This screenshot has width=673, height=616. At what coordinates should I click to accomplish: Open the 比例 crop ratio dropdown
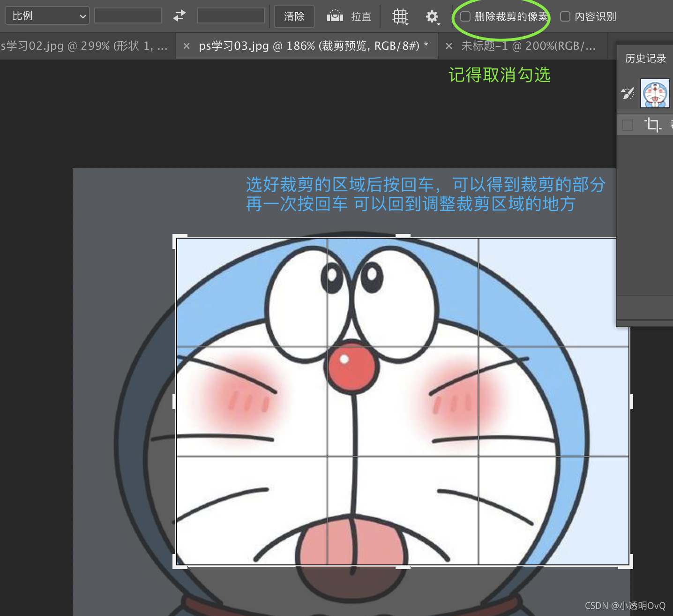(47, 16)
